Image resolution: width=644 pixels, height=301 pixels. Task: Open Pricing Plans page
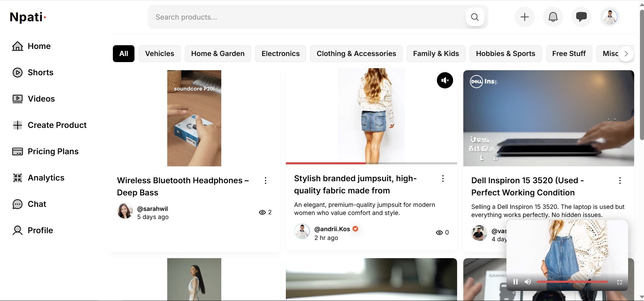pos(45,151)
